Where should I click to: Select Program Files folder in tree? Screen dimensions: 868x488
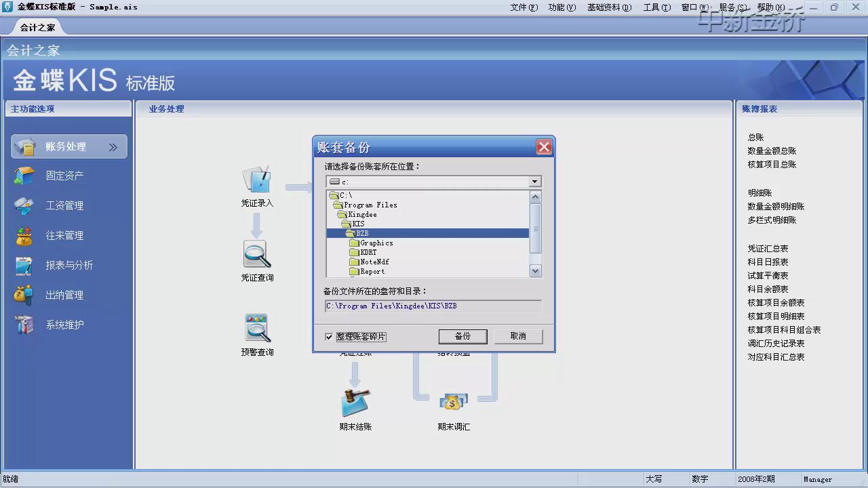[x=370, y=205]
